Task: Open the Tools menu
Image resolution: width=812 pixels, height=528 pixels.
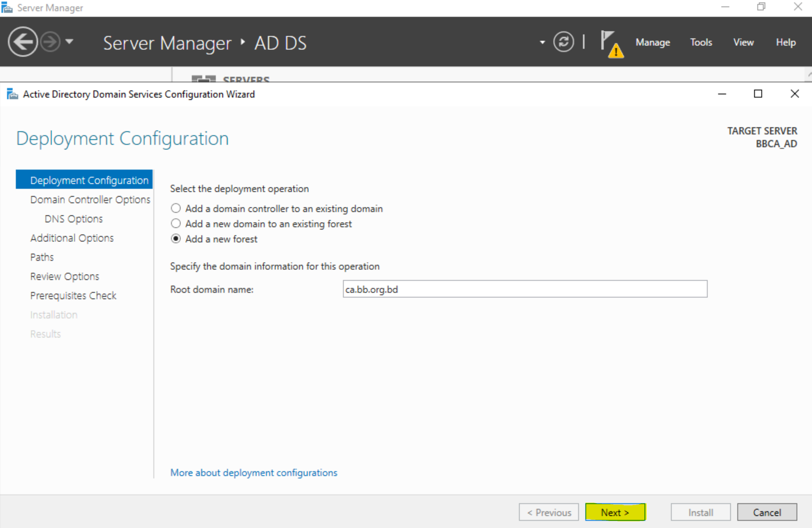Action: [701, 42]
